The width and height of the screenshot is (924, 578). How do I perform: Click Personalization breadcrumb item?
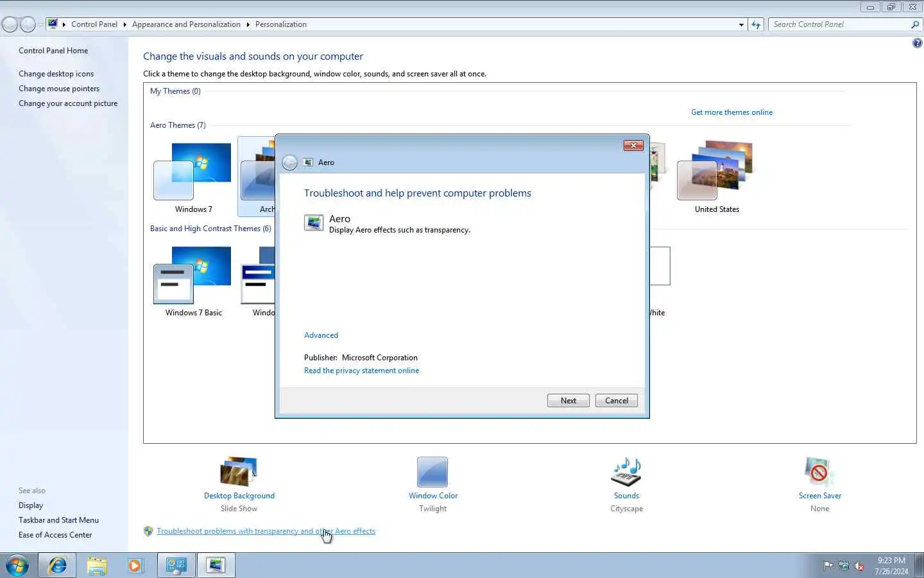[280, 24]
